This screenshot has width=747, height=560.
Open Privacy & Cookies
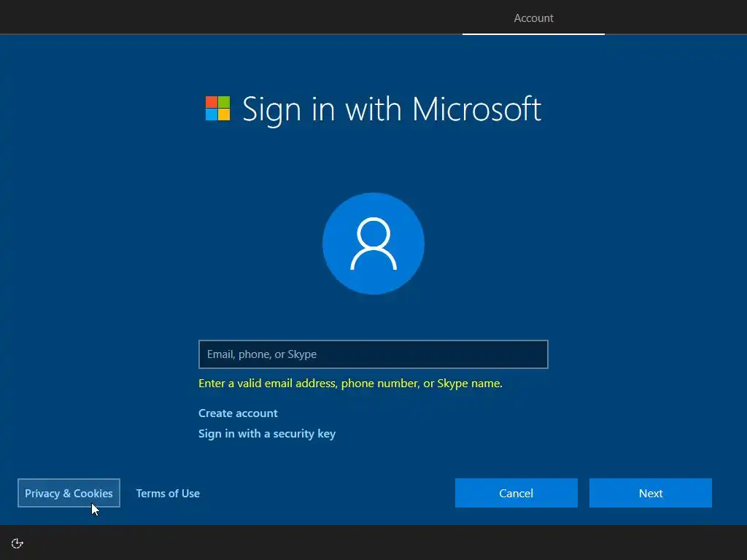pyautogui.click(x=69, y=493)
